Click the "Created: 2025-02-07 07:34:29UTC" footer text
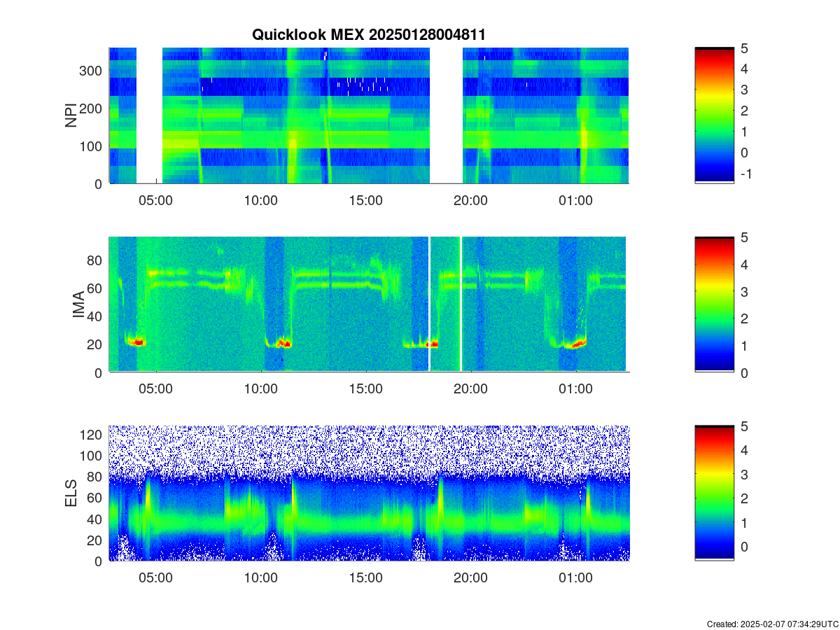 pyautogui.click(x=773, y=624)
